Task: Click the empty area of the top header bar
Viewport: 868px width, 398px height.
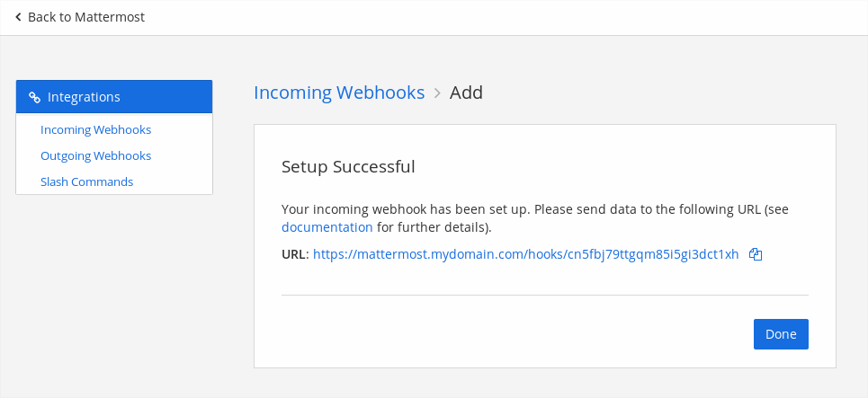Action: click(504, 17)
